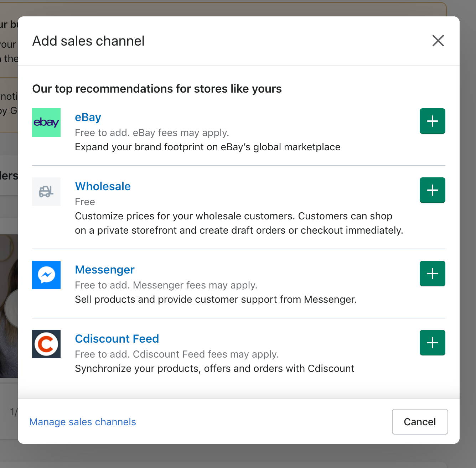Click 'Sell products and provide customer support' text

(x=216, y=300)
